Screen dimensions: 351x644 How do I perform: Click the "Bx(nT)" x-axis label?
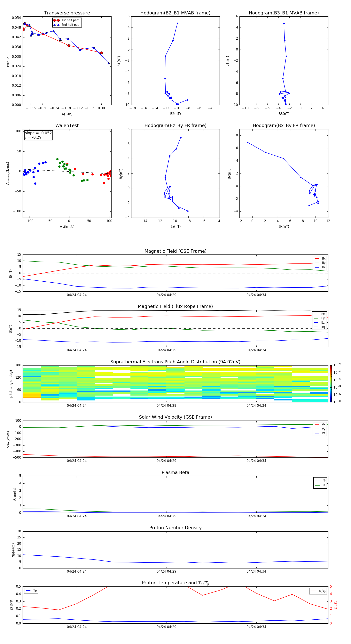coord(284,227)
